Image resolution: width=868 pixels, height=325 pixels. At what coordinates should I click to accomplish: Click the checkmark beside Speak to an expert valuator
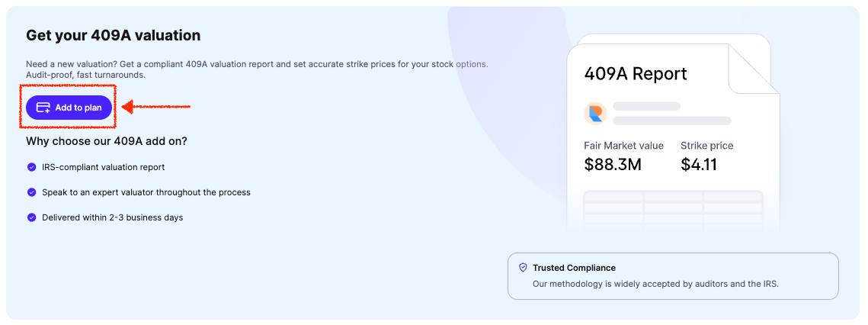31,192
